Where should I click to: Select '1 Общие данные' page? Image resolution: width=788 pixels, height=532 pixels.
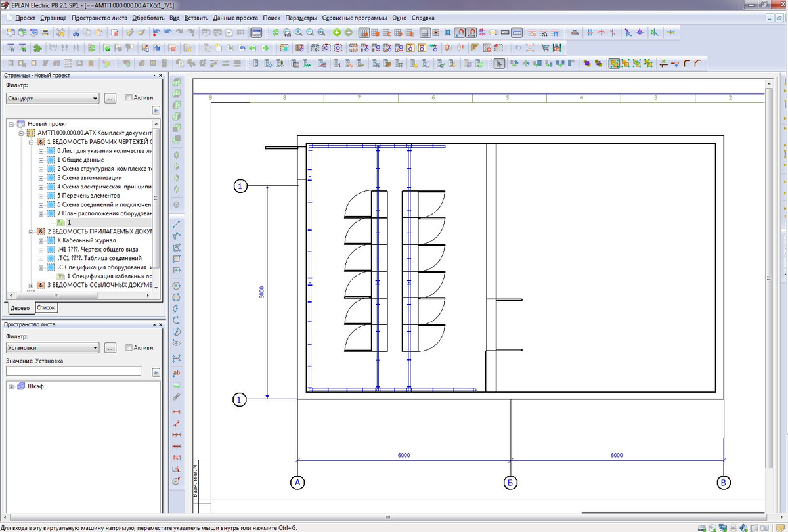tap(80, 160)
